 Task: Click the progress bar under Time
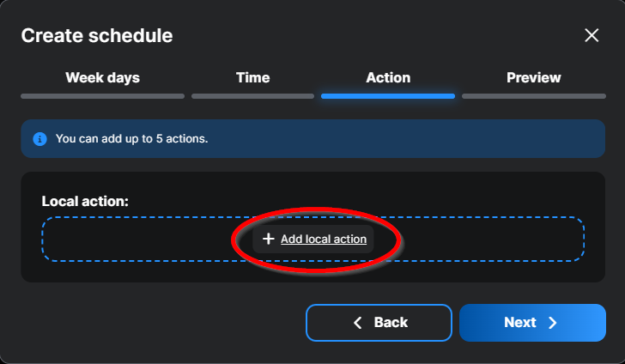(x=252, y=96)
